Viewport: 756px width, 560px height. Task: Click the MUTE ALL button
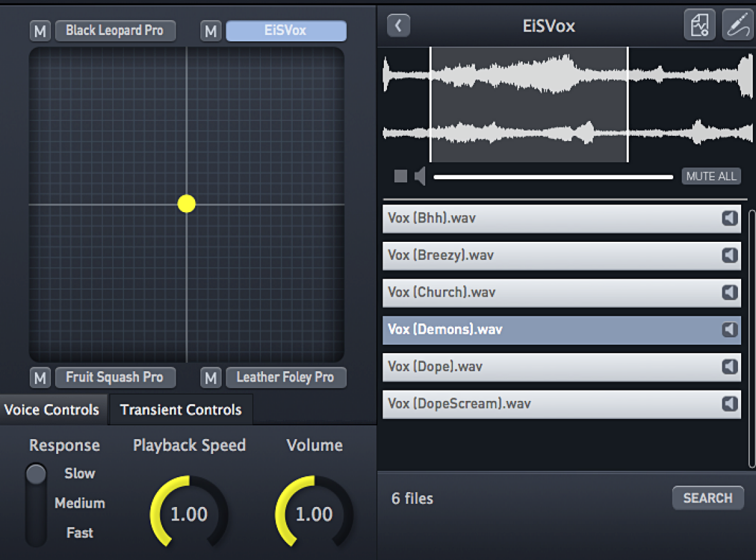coord(711,177)
